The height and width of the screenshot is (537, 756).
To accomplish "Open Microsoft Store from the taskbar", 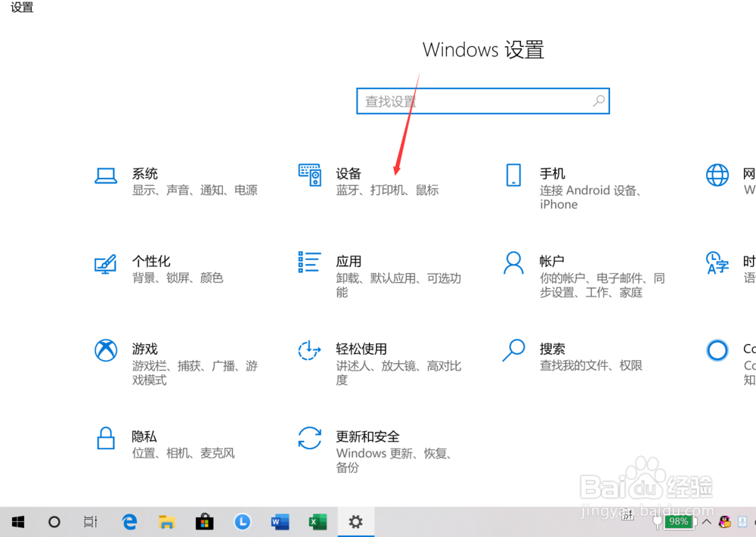I will click(x=204, y=521).
